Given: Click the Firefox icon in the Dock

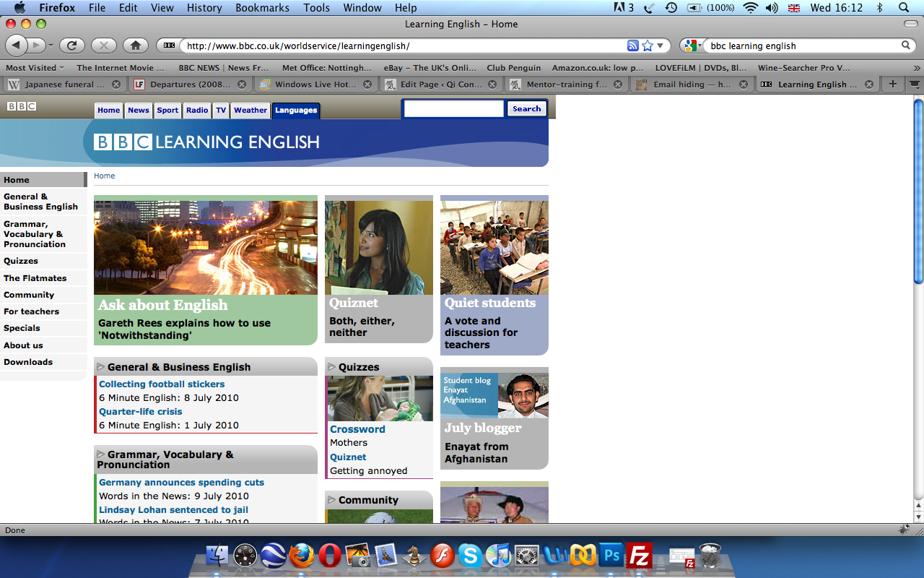Looking at the screenshot, I should [302, 555].
